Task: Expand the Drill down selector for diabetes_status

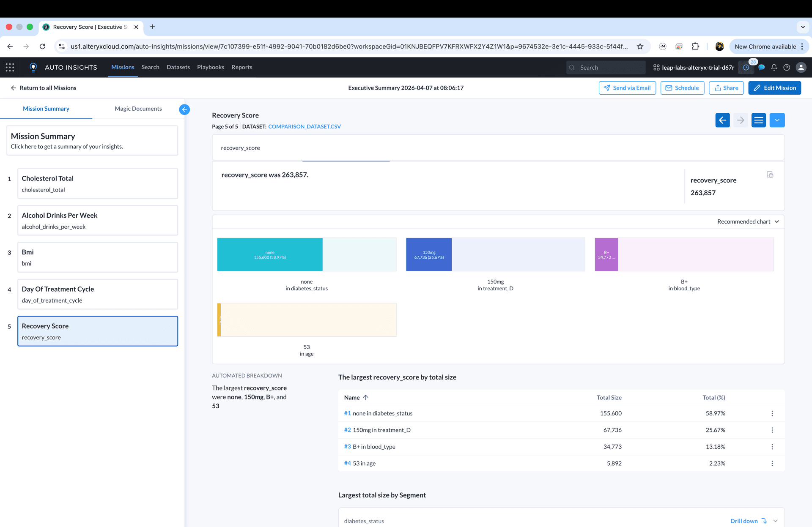Action: point(775,521)
